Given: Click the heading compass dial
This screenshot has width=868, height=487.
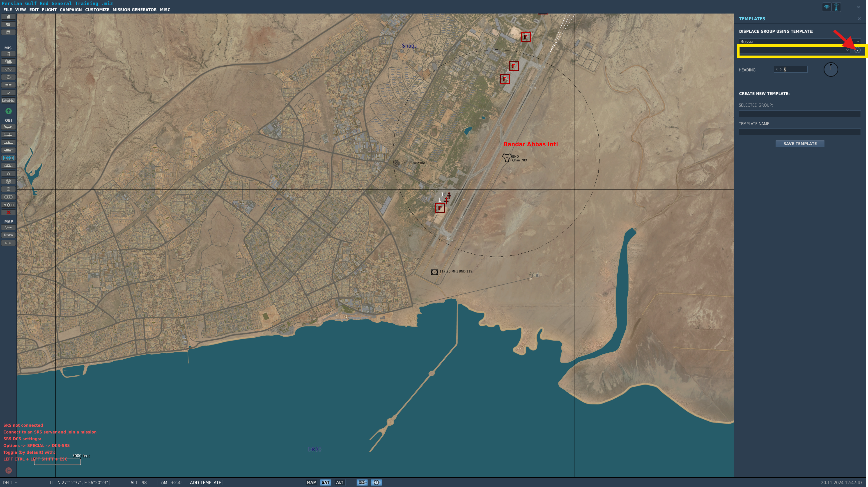Looking at the screenshot, I should [x=831, y=69].
